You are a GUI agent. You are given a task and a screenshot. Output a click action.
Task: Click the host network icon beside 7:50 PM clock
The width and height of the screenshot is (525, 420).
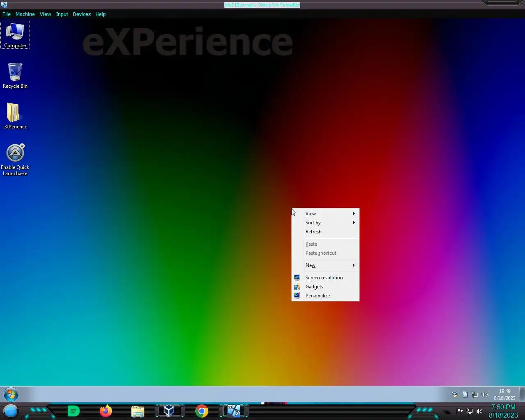click(470, 411)
